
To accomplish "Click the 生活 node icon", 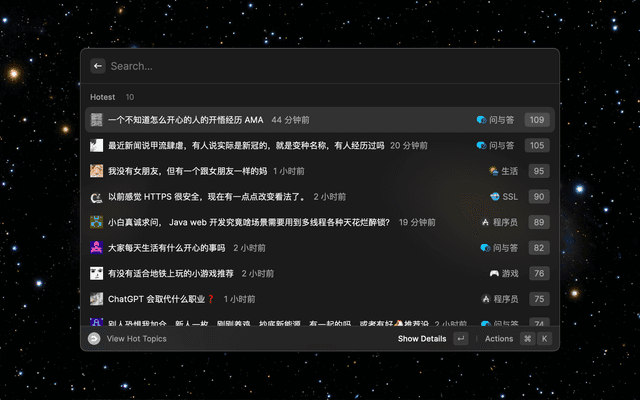I will coord(492,171).
